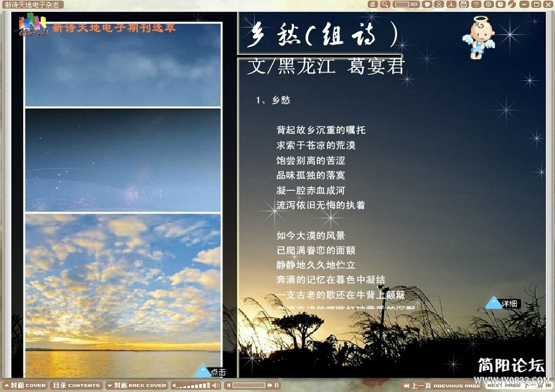
Task: Click the line 求索于苍凉的荒漠
Action: (x=316, y=145)
